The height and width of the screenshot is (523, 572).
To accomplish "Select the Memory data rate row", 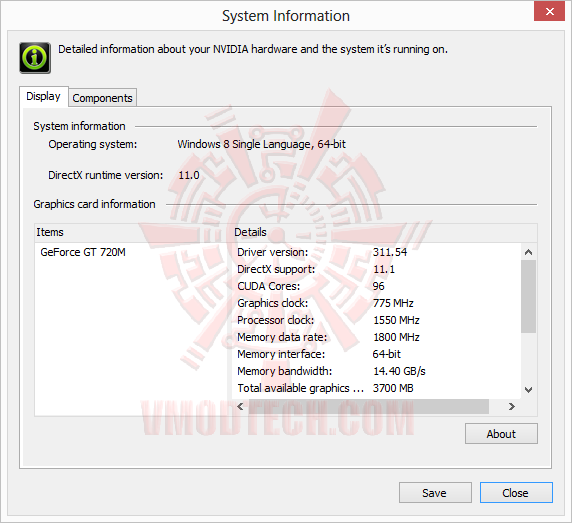I will 376,337.
